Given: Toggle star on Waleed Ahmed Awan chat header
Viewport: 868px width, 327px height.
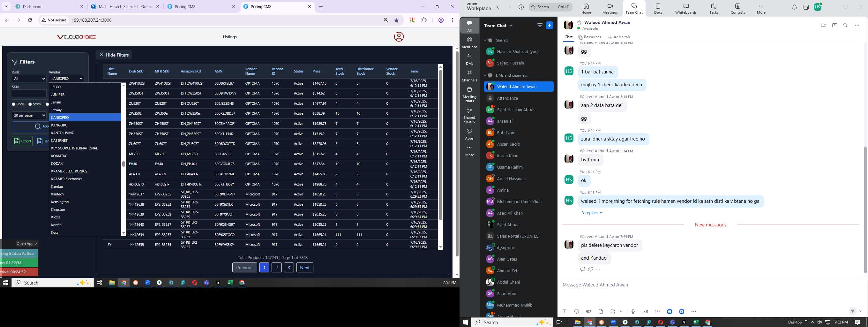Looking at the screenshot, I should pos(579,23).
